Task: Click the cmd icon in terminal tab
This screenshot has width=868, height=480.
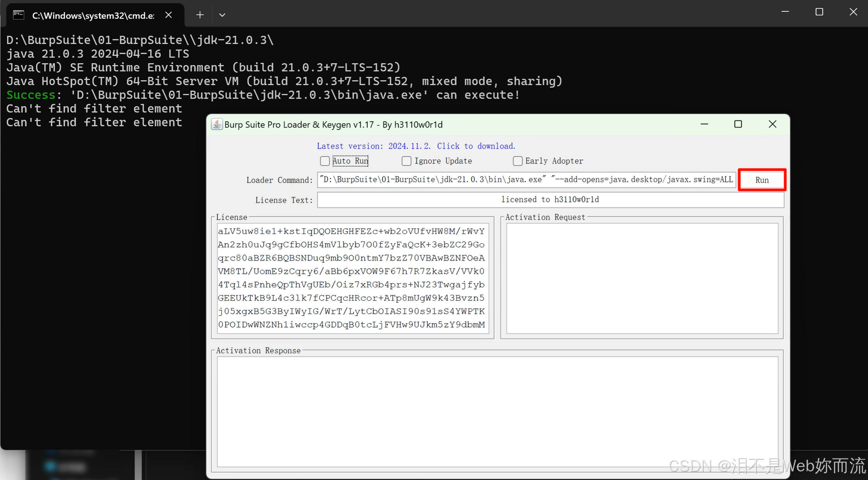Action: click(19, 15)
